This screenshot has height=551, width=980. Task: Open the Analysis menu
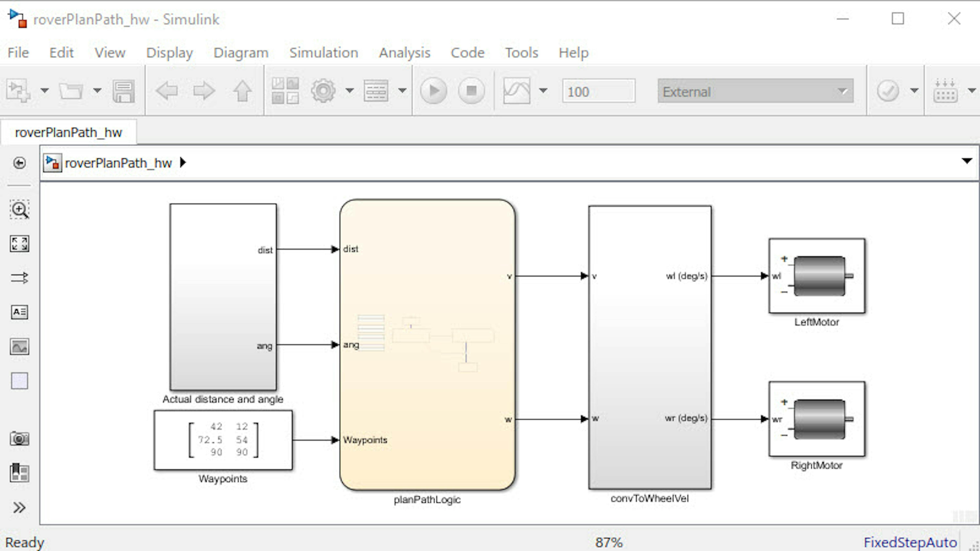404,52
